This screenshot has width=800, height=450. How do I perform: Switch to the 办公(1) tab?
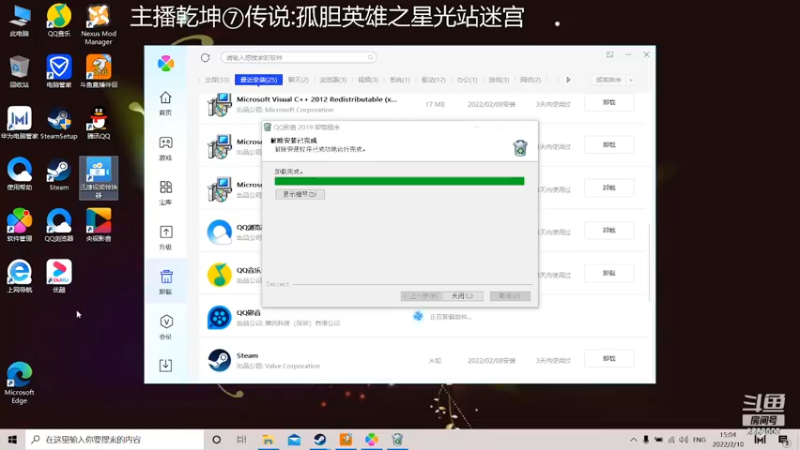tap(467, 80)
